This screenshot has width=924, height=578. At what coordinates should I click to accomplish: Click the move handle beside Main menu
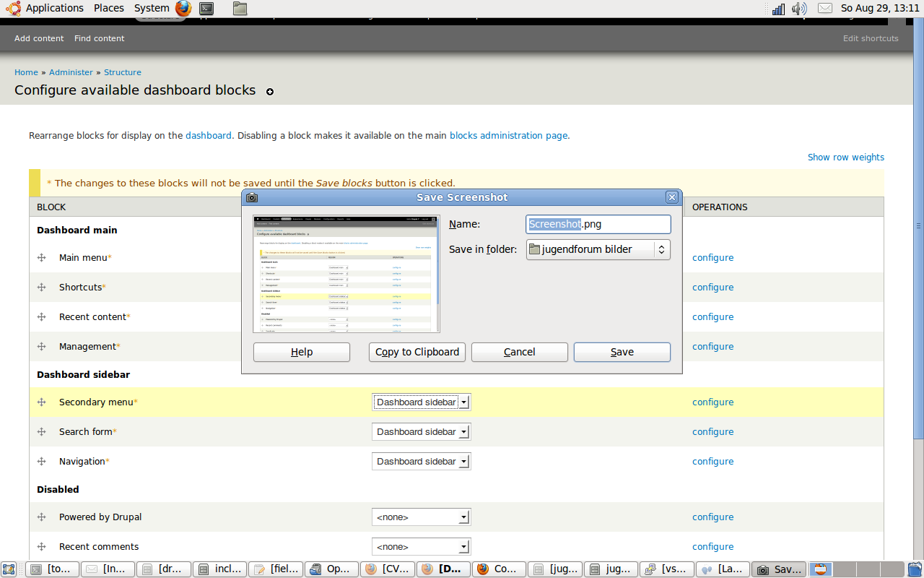tap(41, 257)
